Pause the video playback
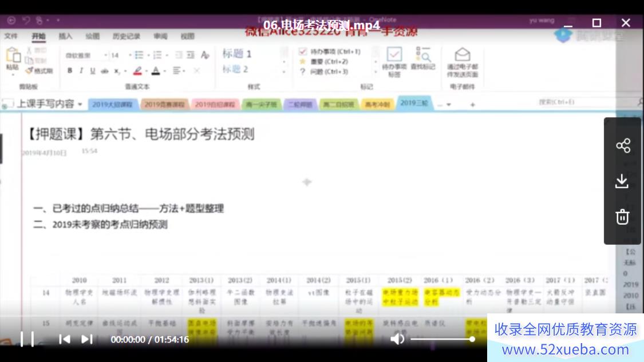The width and height of the screenshot is (644, 362). pos(27,340)
